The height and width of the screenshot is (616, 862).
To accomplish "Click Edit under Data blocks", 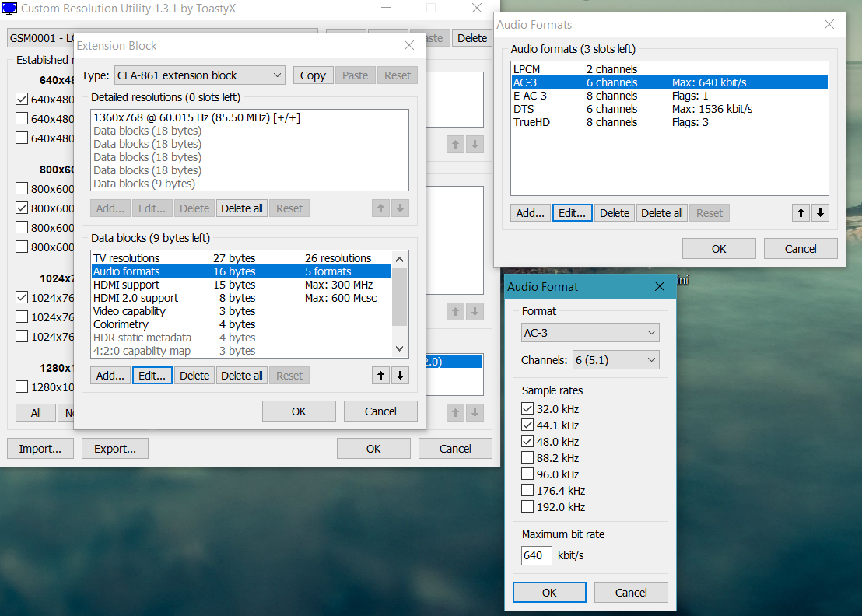I will [x=152, y=376].
